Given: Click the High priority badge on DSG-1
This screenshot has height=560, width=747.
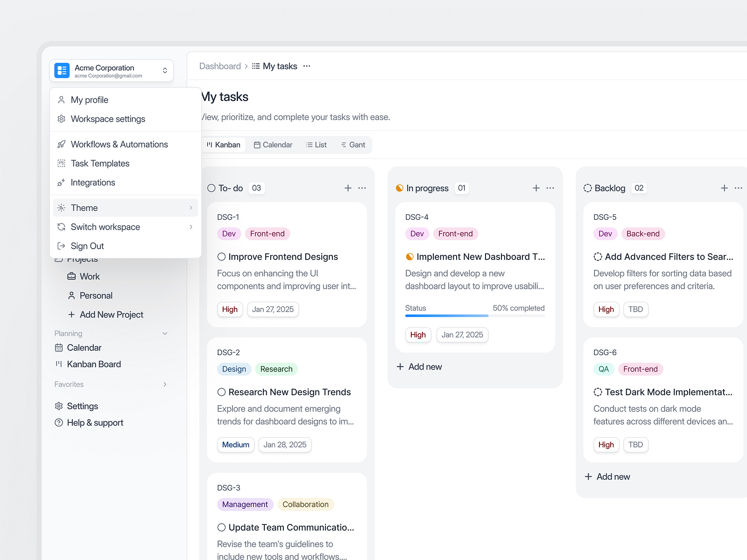Looking at the screenshot, I should point(230,309).
